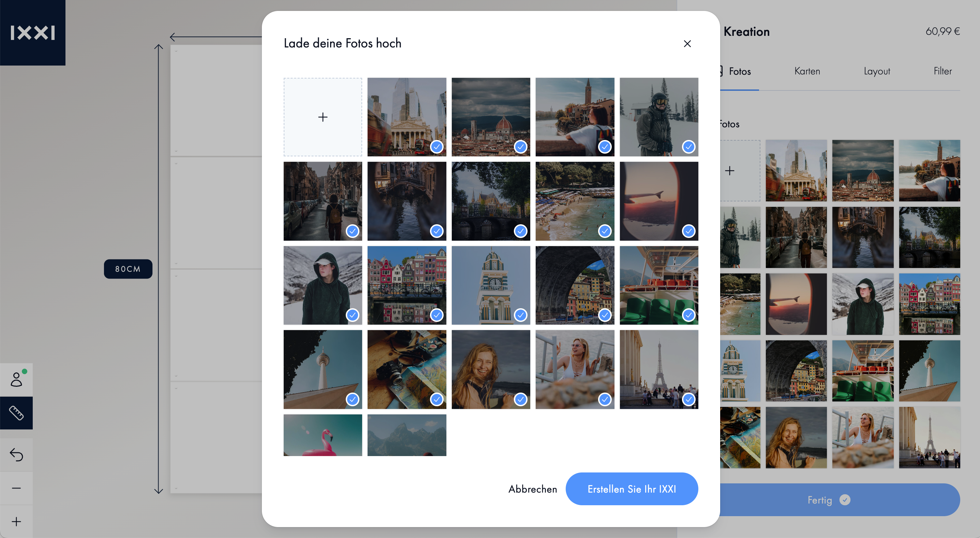
Task: Click the IXXI logo
Action: coord(33,33)
